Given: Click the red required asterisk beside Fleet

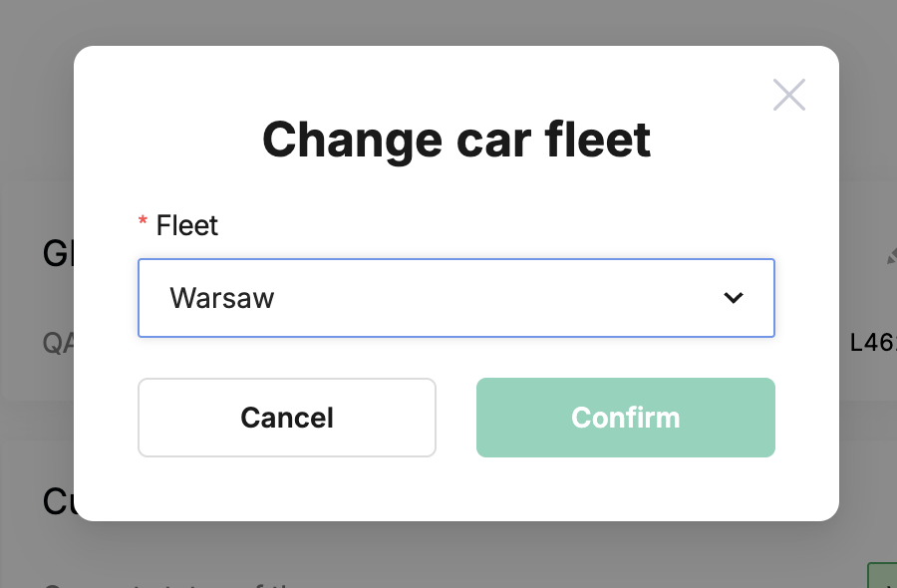Looking at the screenshot, I should pos(143,221).
